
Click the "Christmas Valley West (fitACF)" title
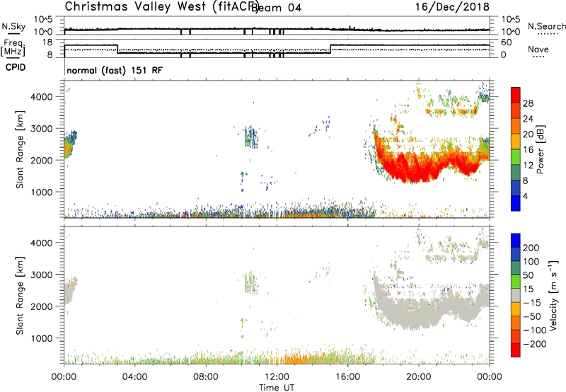[x=161, y=7]
